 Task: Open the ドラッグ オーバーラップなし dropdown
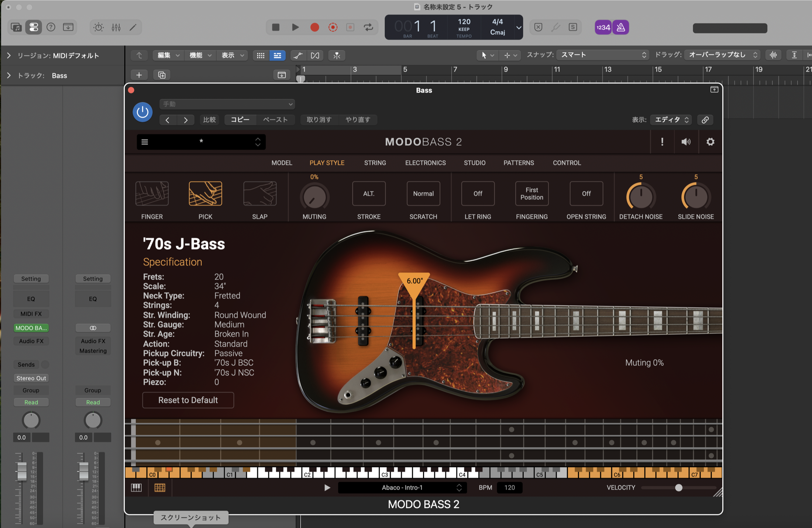(722, 55)
